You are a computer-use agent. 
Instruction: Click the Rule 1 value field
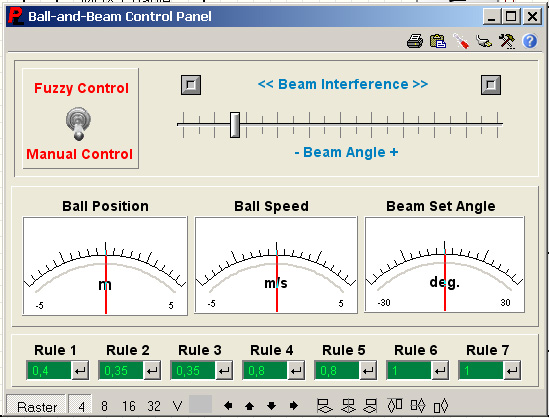pos(49,370)
